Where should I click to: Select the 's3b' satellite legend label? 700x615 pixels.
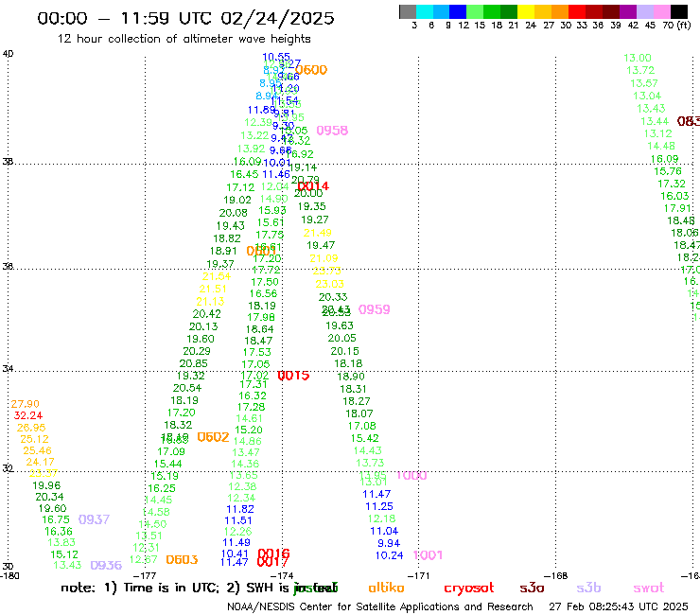(x=588, y=588)
